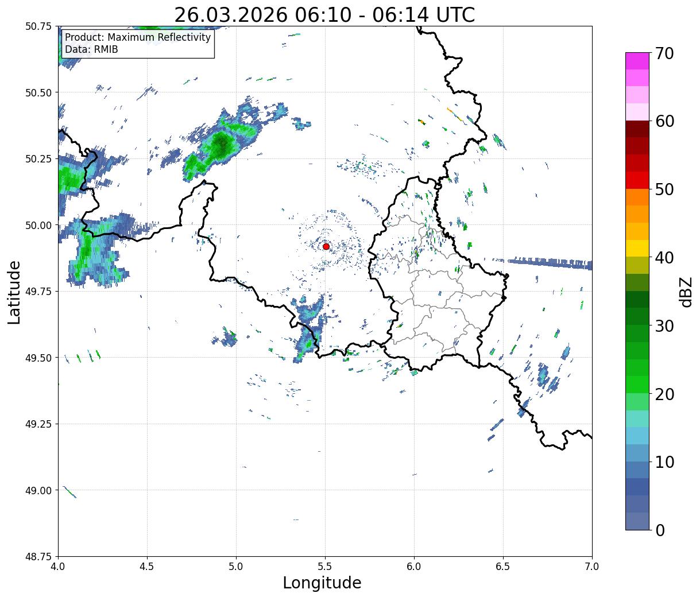Click the latitude tick label 49.25
The image size is (700, 597).
pyautogui.click(x=38, y=424)
